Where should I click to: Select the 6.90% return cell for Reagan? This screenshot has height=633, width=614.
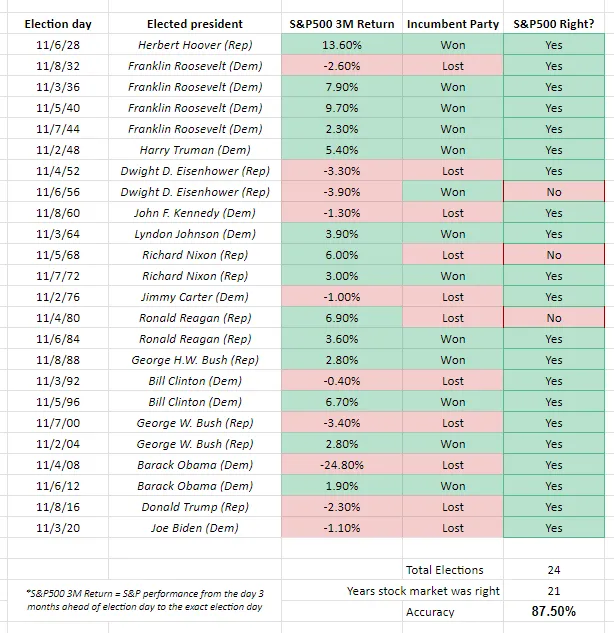[340, 318]
